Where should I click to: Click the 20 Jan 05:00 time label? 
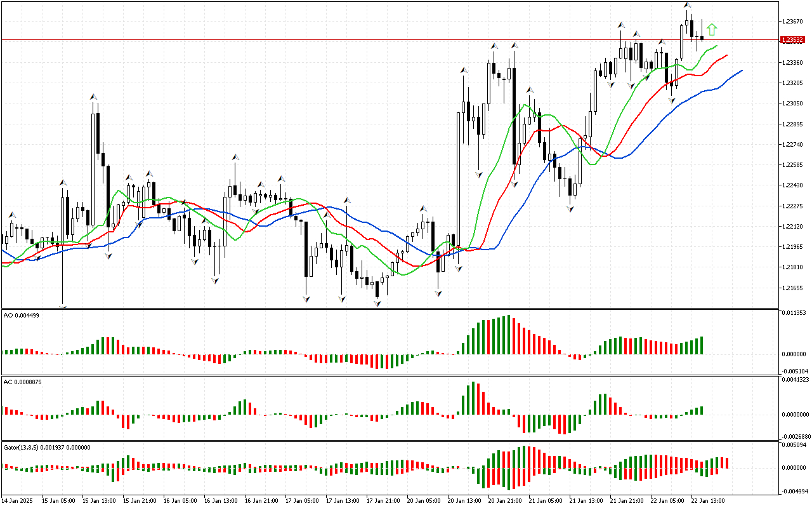424,500
